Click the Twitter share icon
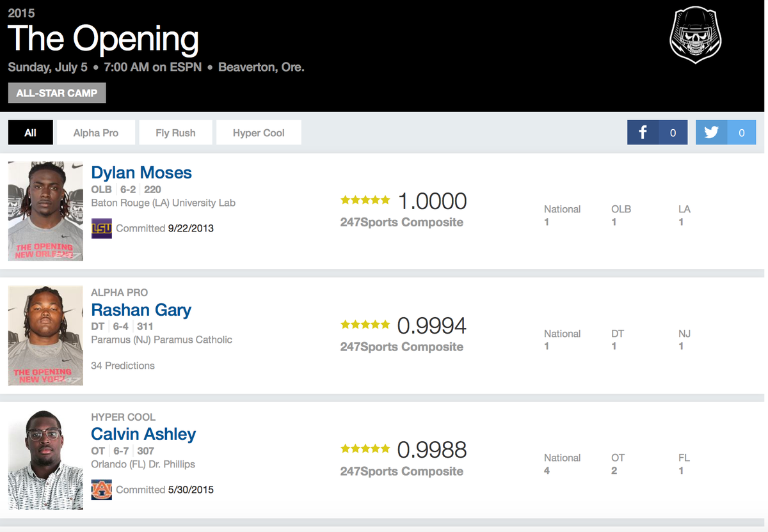 pyautogui.click(x=710, y=132)
